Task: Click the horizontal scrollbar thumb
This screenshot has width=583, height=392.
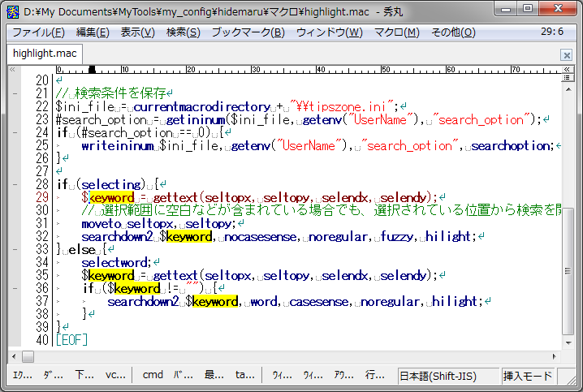Action: [28, 357]
